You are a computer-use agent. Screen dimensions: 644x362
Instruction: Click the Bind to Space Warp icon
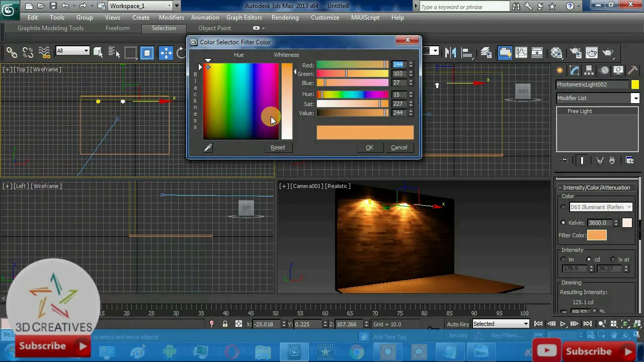click(44, 52)
